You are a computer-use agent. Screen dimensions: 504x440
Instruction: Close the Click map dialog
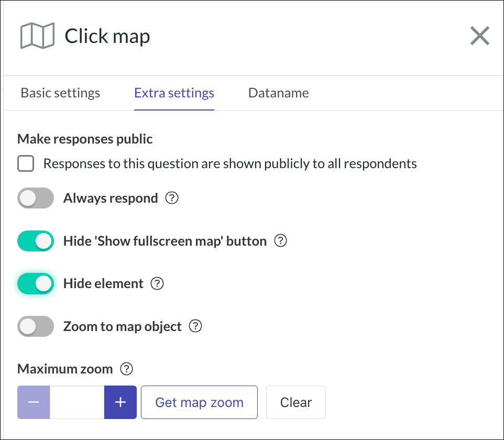click(x=480, y=36)
